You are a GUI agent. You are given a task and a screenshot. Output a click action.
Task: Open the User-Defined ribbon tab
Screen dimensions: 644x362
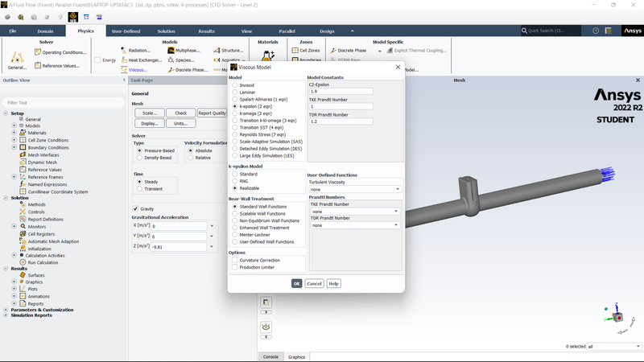(126, 31)
